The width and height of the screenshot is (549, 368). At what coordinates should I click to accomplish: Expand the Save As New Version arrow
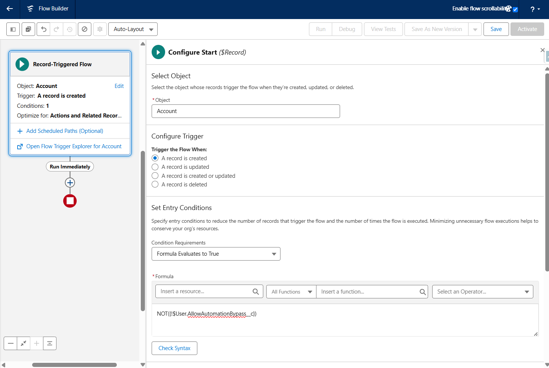(475, 29)
